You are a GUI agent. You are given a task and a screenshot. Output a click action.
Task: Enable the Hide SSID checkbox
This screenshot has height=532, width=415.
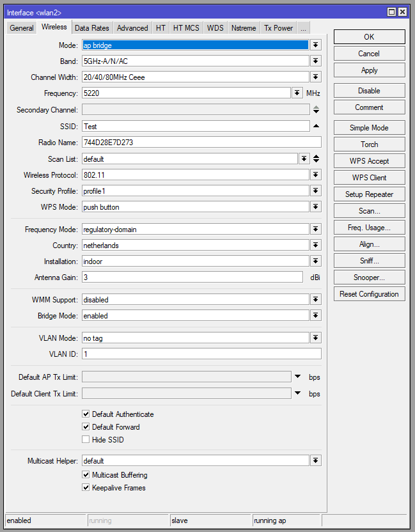(x=86, y=440)
